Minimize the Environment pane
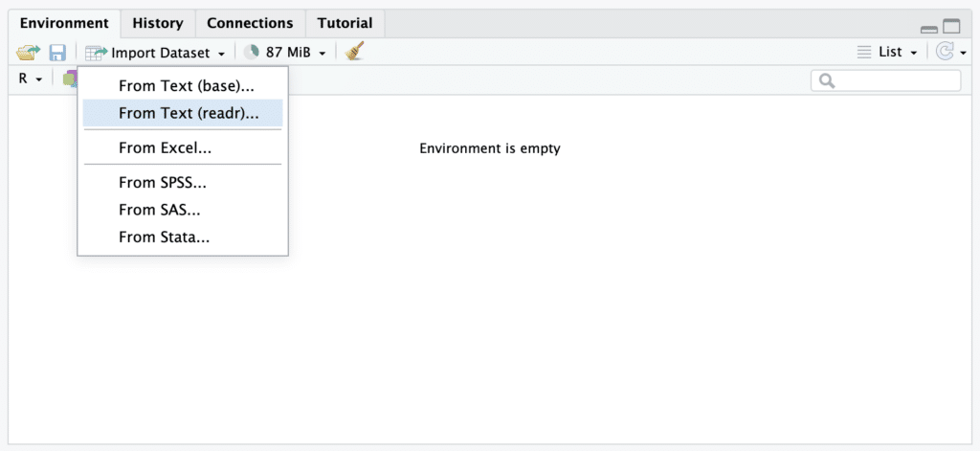The width and height of the screenshot is (980, 451). pyautogui.click(x=929, y=29)
